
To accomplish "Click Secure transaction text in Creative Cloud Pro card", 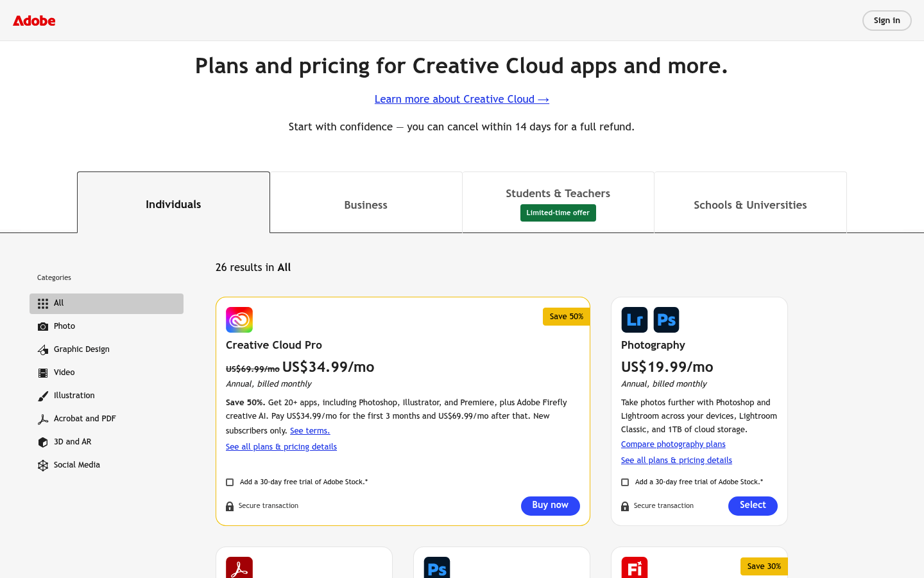I will point(268,506).
